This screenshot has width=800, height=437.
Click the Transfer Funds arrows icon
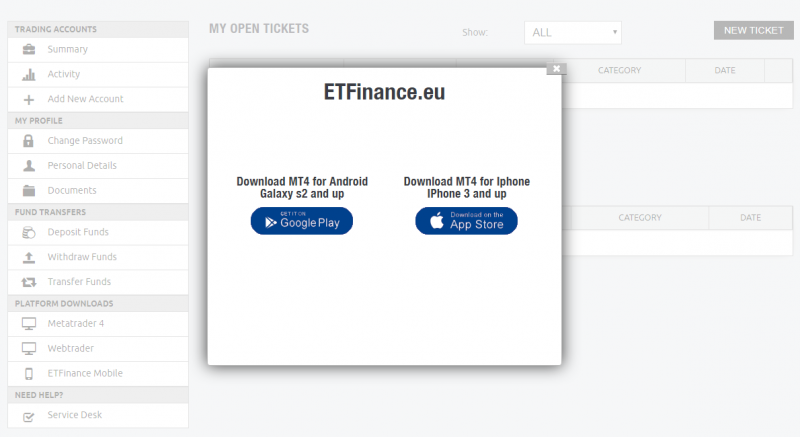tap(29, 282)
